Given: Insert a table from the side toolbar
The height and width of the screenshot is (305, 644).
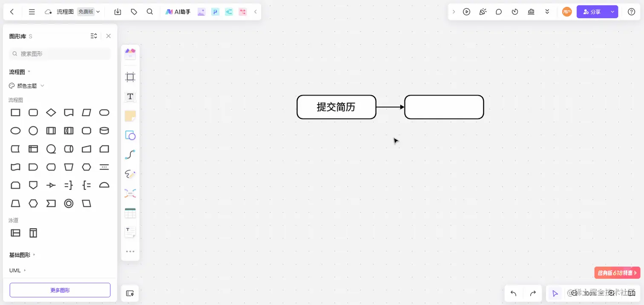Looking at the screenshot, I should pos(130,212).
